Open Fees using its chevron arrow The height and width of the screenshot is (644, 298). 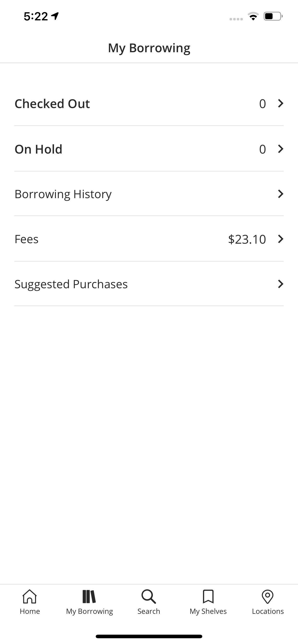coord(281,239)
